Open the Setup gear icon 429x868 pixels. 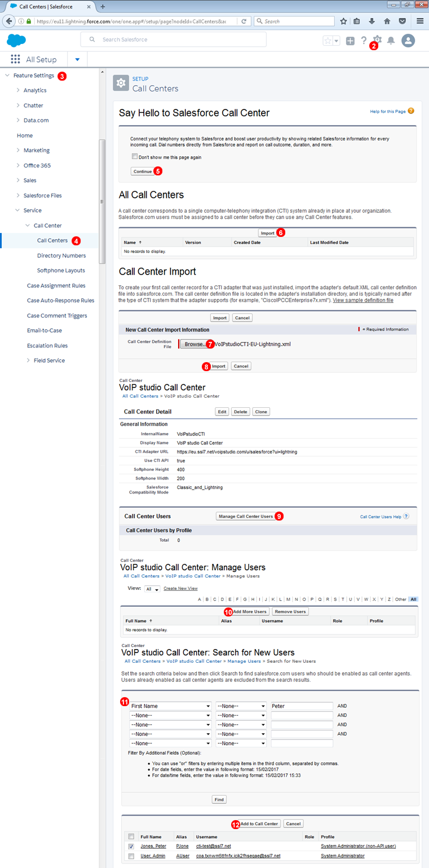(x=377, y=39)
